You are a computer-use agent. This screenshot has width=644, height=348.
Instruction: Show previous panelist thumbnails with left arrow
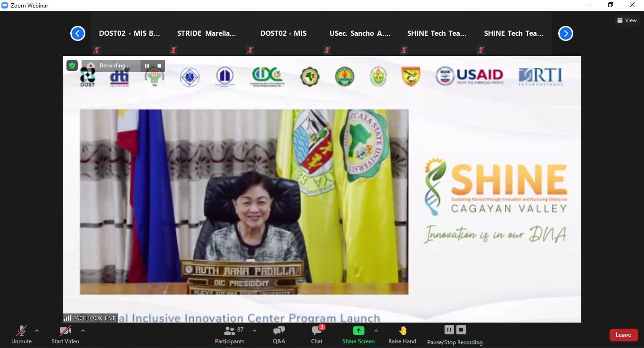tap(78, 33)
